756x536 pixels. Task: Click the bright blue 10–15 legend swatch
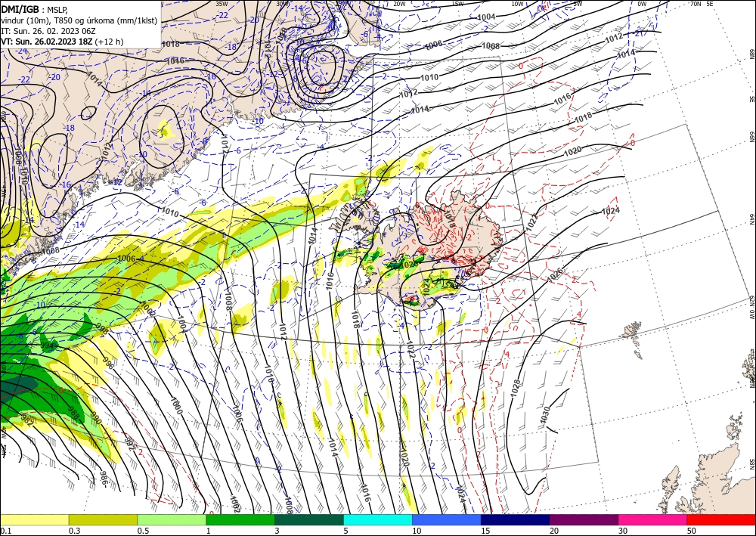[447, 519]
